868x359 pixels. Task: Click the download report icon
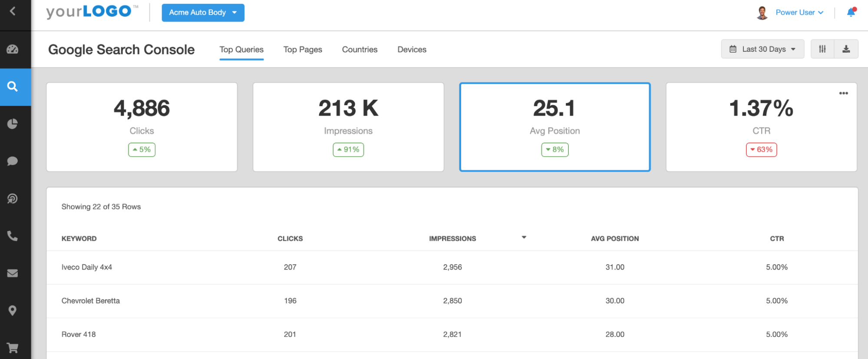846,49
